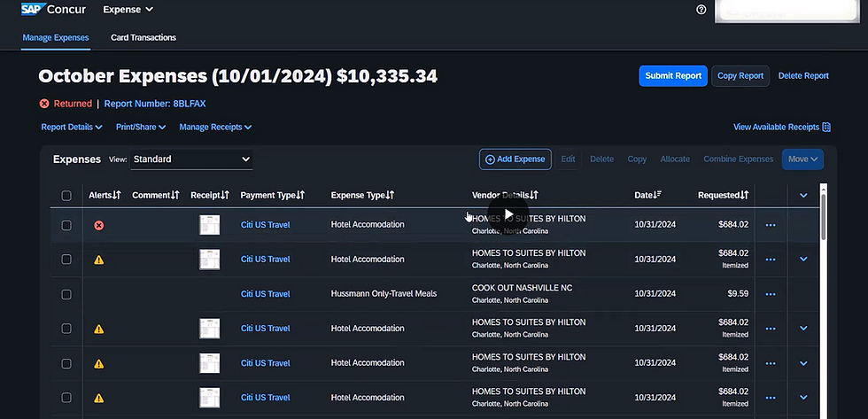Toggle the expand-all chevron in table header

[x=803, y=196]
